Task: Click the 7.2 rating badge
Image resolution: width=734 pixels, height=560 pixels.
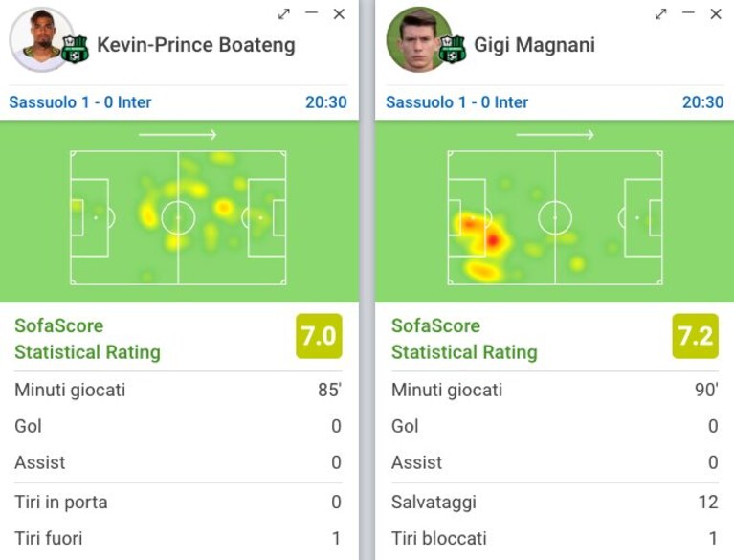Action: [695, 336]
